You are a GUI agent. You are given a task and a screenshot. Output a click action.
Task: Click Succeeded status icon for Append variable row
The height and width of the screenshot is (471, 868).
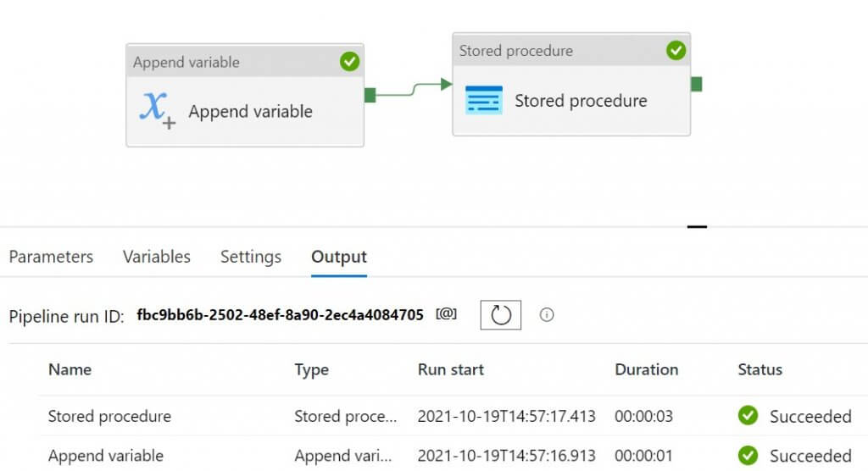click(748, 456)
